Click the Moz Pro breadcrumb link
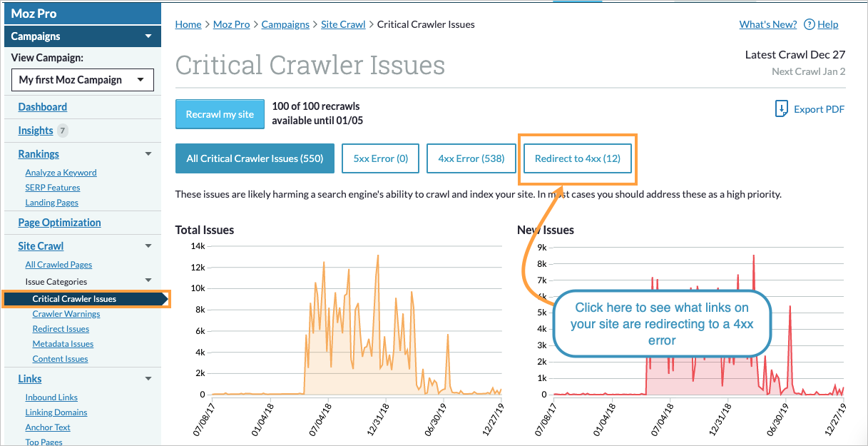 click(x=231, y=24)
